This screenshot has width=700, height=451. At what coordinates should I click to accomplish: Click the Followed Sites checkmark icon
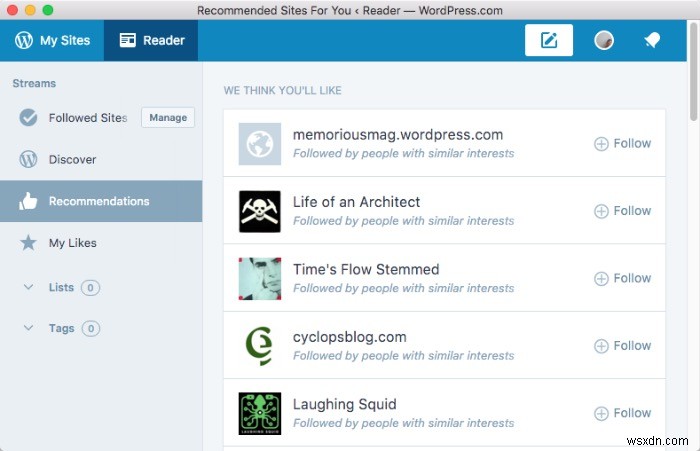click(28, 117)
